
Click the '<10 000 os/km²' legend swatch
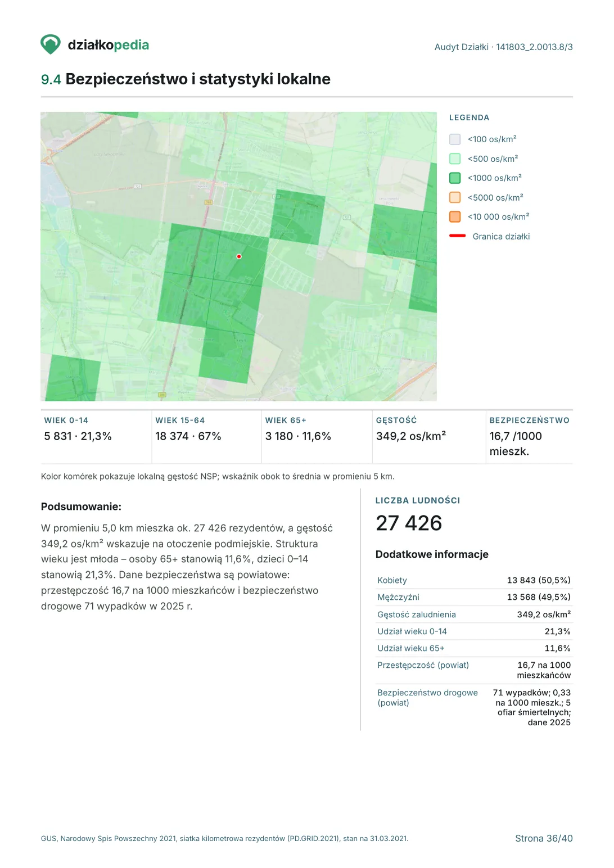[455, 217]
